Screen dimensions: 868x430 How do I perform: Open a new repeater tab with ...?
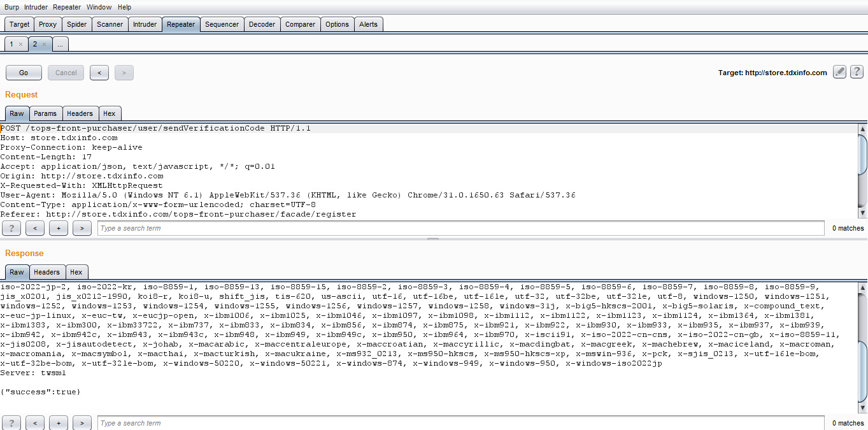(x=60, y=44)
